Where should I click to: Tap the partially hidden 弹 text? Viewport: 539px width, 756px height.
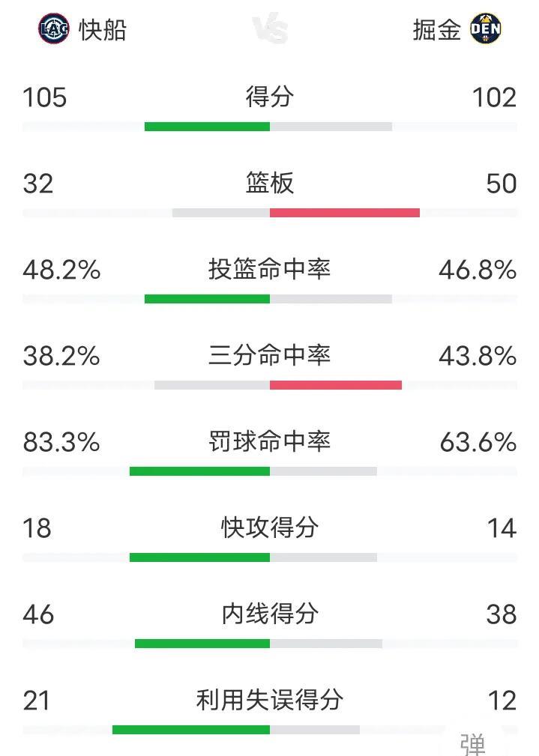coord(472,745)
